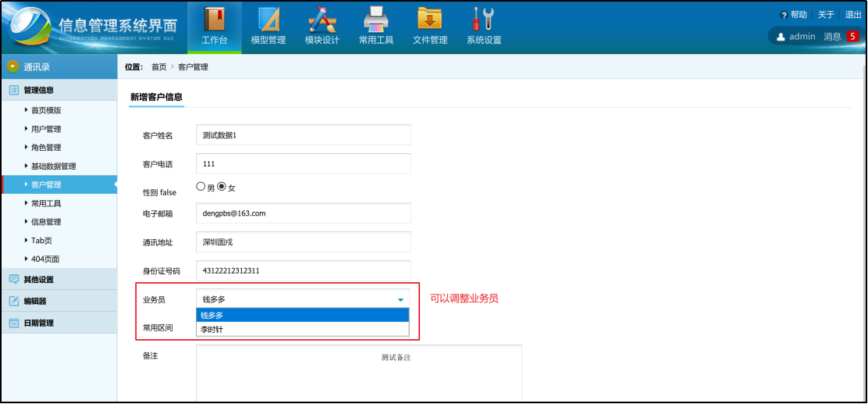Click the help question mark icon
This screenshot has width=868, height=404.
pos(783,16)
